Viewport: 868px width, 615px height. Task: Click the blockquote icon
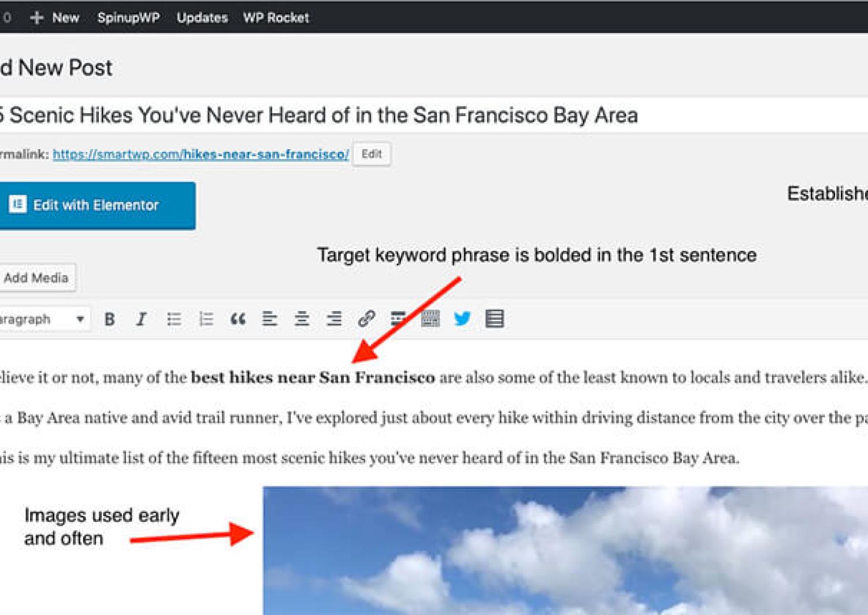[x=238, y=319]
